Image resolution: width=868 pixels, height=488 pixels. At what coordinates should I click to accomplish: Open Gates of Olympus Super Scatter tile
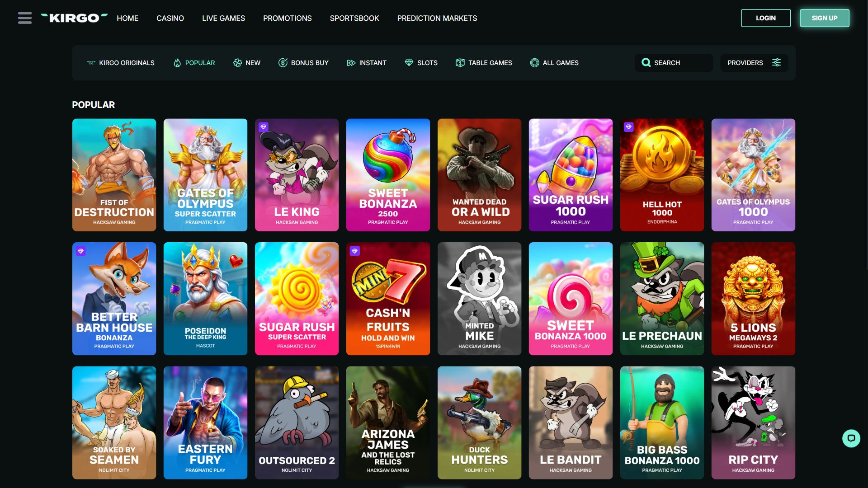click(x=205, y=175)
